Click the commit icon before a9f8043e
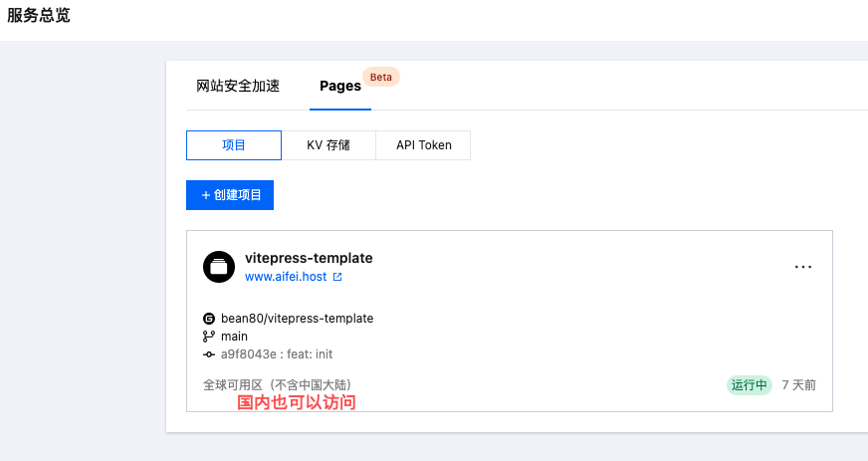868x461 pixels. pos(209,354)
